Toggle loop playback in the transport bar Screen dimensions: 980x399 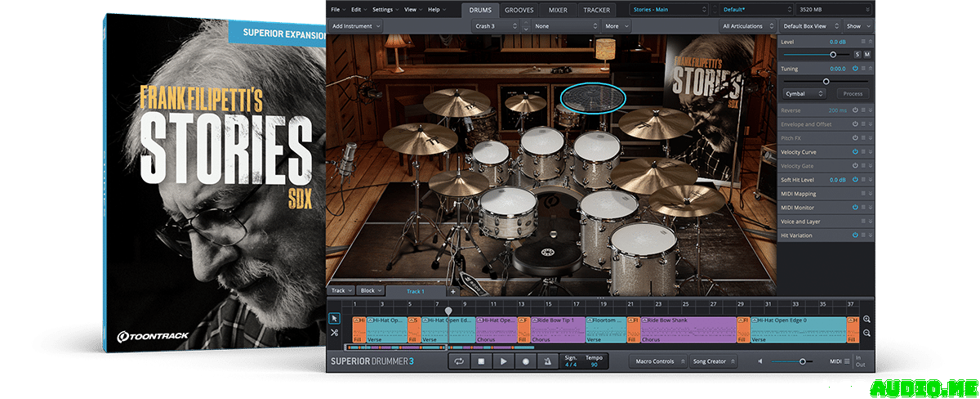click(460, 361)
